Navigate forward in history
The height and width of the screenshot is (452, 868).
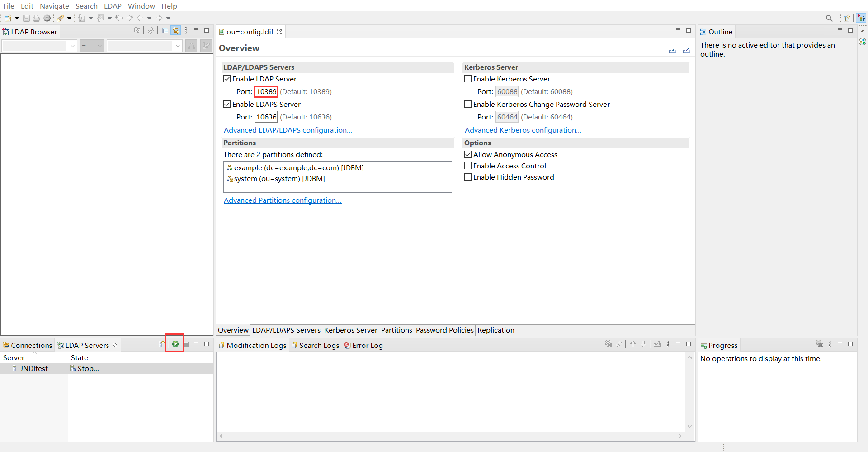(x=159, y=18)
